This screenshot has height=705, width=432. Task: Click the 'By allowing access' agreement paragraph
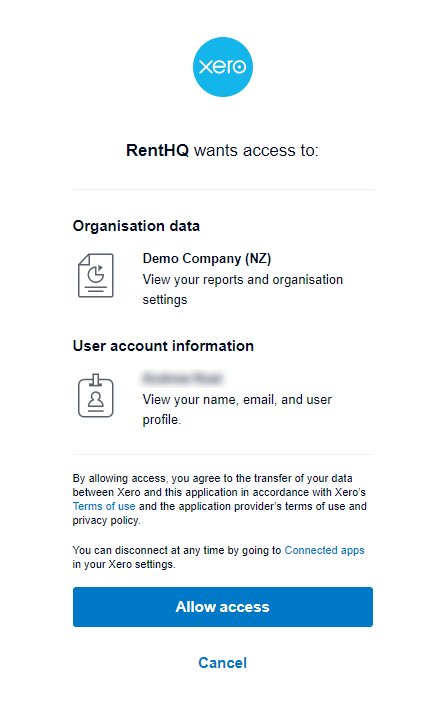pos(220,499)
